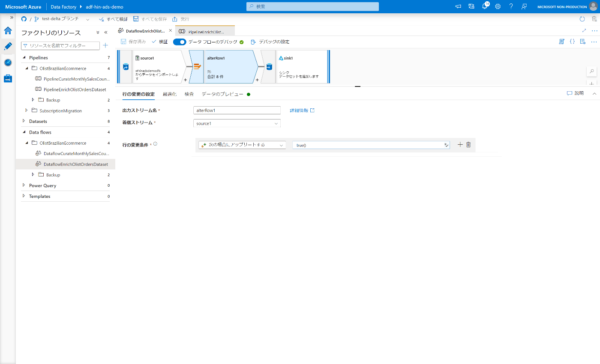
Task: Open the help question mark icon
Action: [511, 6]
